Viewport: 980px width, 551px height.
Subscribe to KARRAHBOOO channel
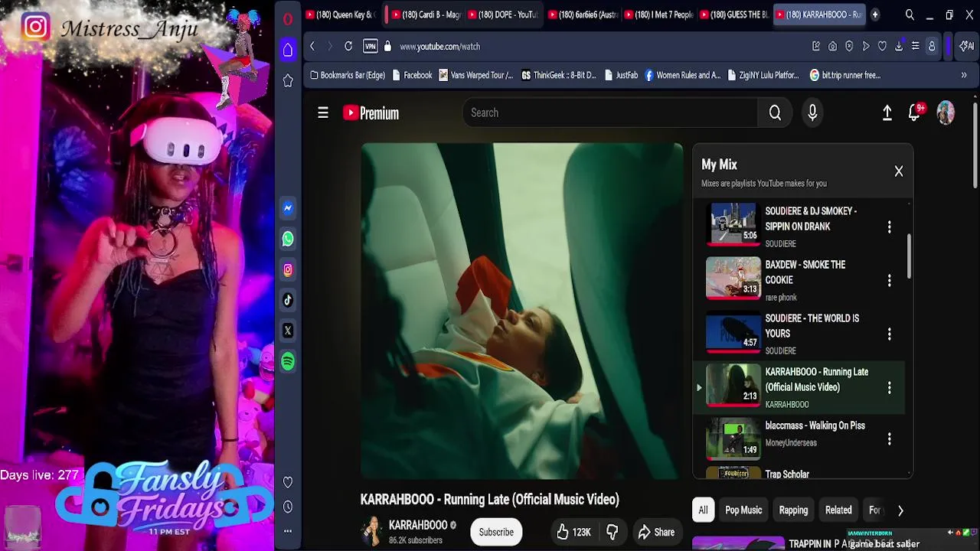click(496, 533)
